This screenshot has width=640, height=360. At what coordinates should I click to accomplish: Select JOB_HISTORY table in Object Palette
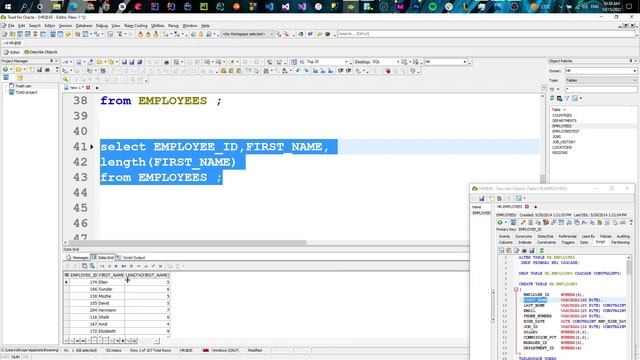click(x=564, y=142)
